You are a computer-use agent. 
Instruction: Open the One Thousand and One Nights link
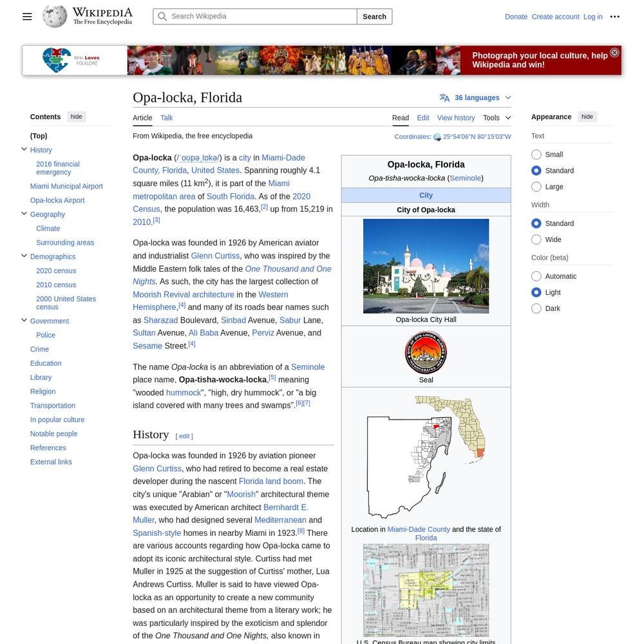tap(289, 269)
